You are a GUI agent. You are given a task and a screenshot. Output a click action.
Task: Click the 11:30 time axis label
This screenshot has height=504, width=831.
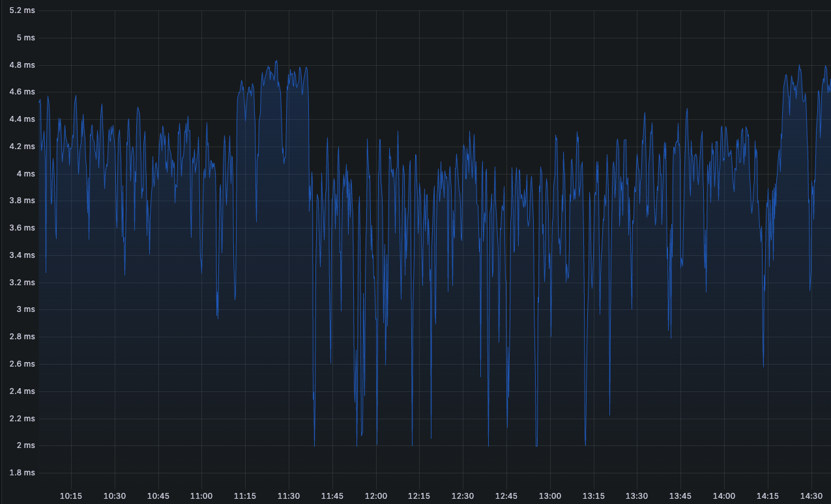tap(289, 496)
